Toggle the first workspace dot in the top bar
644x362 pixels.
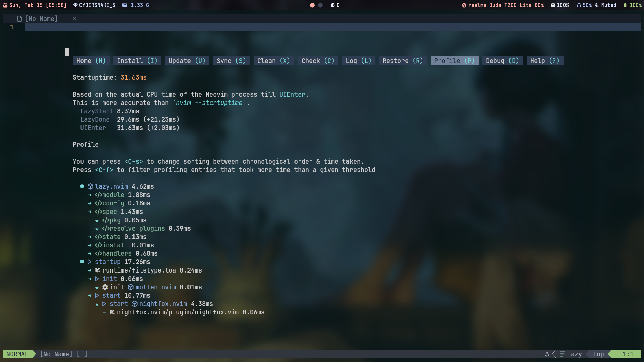tap(312, 5)
